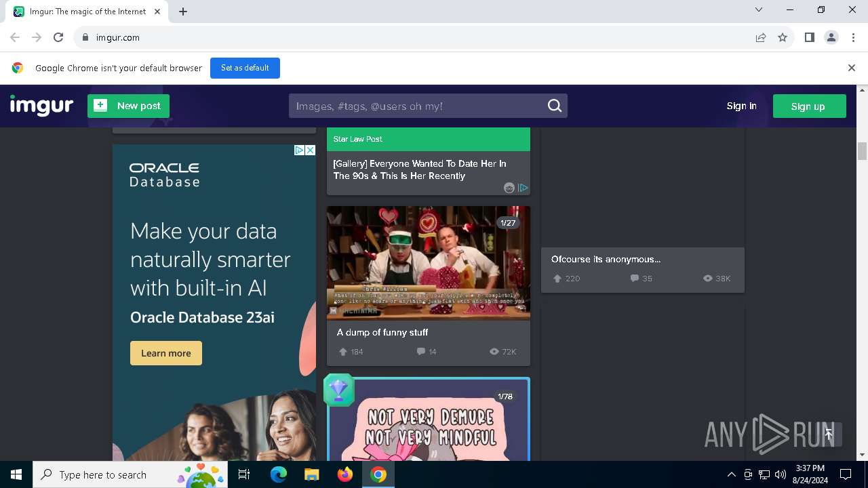View count icon on funny stuff post

click(x=494, y=352)
